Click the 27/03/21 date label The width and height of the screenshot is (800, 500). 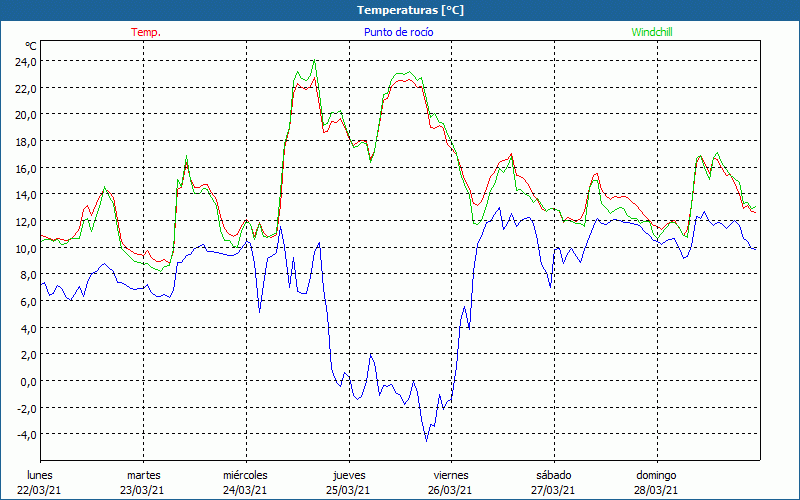[553, 490]
